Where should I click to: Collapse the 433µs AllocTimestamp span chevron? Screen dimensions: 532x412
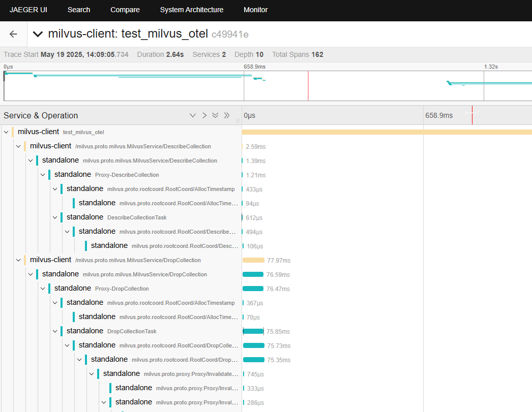tap(55, 189)
